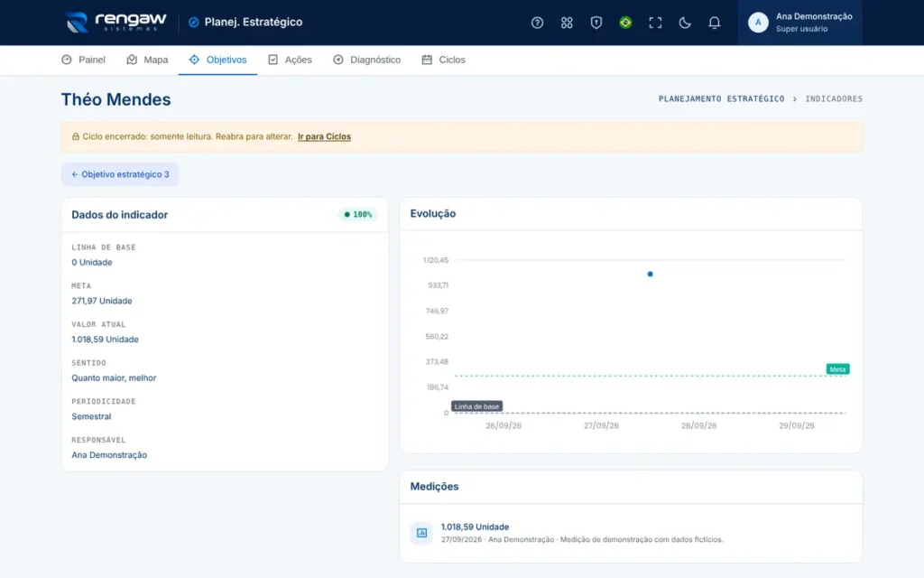Open the help question mark icon
The width and height of the screenshot is (924, 578).
[x=537, y=23]
